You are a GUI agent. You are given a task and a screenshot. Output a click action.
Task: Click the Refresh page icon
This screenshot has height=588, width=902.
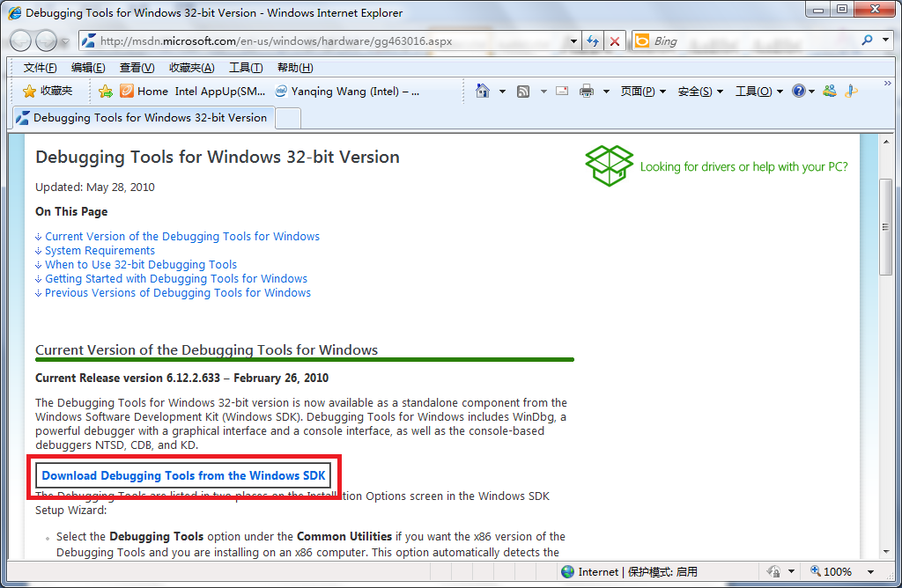pyautogui.click(x=593, y=40)
